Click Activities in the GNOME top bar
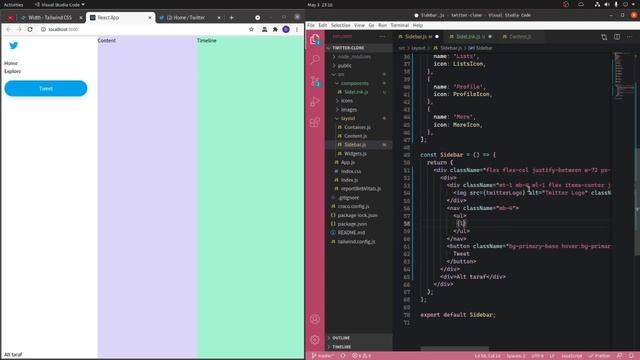640x360 pixels. [13, 4]
